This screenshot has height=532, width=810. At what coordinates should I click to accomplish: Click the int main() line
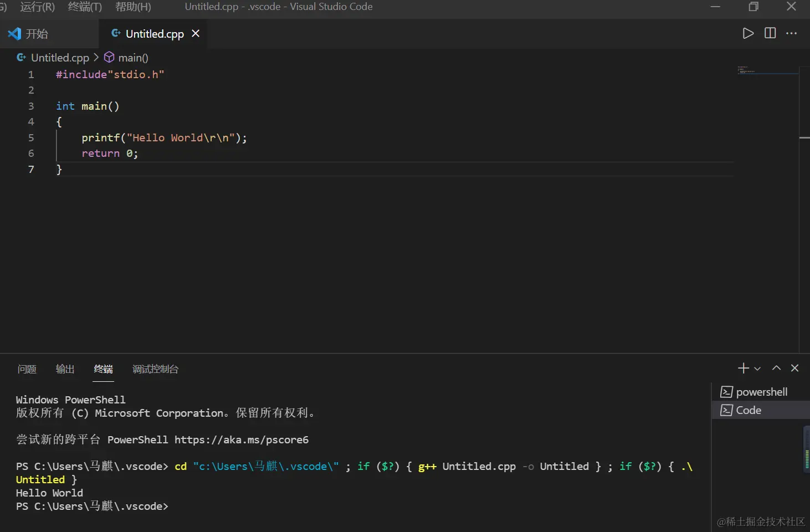click(x=88, y=106)
